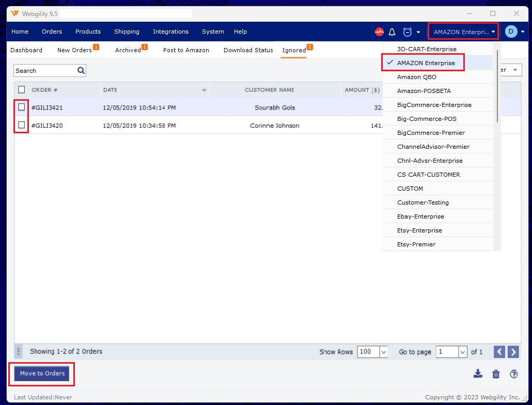Select Ebay-Enterprise store
This screenshot has width=532, height=405.
tap(437, 216)
